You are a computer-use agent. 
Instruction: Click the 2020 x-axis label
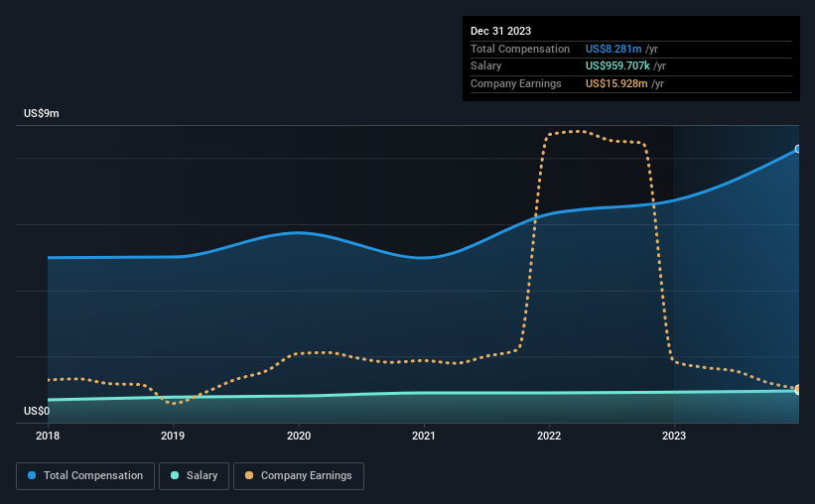(299, 436)
